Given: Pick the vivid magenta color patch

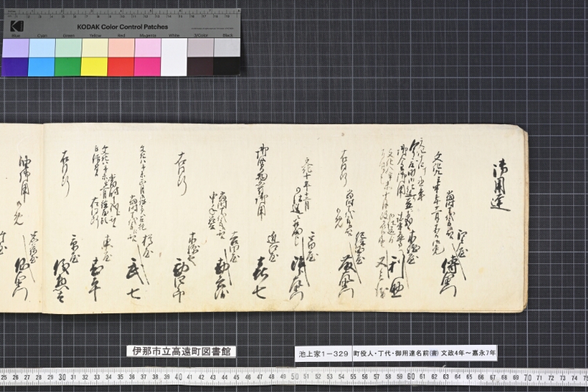Looking at the screenshot, I should click(x=148, y=66).
